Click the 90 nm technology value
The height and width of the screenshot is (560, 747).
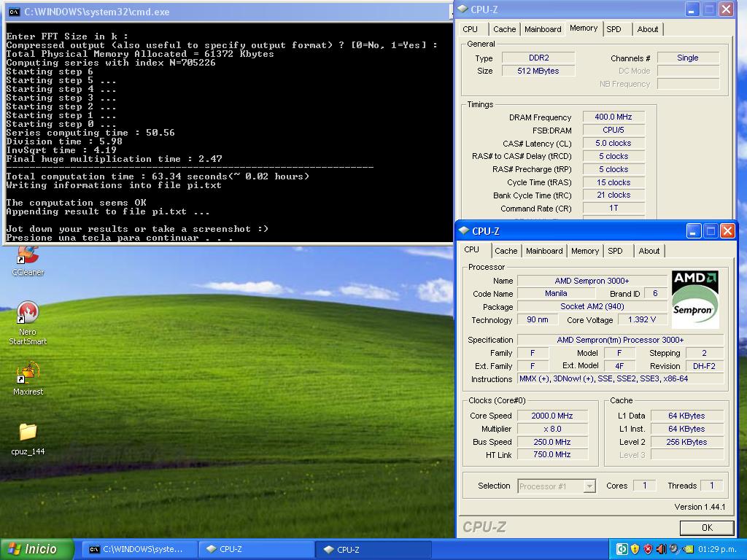[538, 320]
